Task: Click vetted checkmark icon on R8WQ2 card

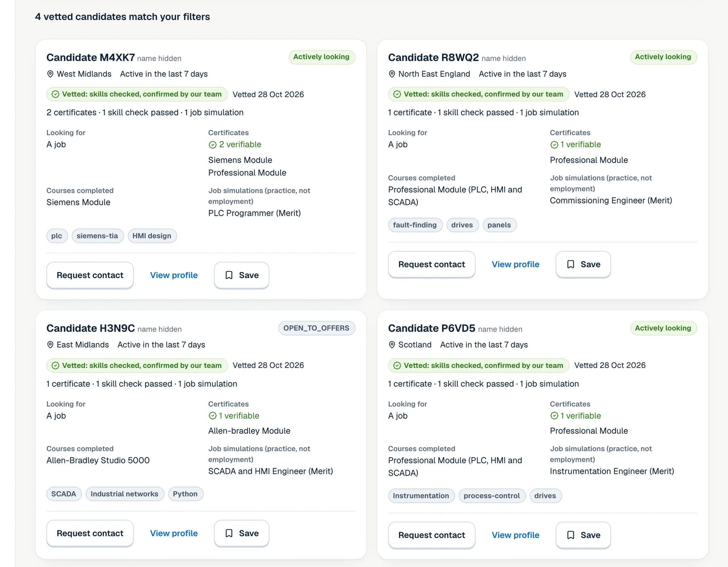Action: pyautogui.click(x=397, y=94)
